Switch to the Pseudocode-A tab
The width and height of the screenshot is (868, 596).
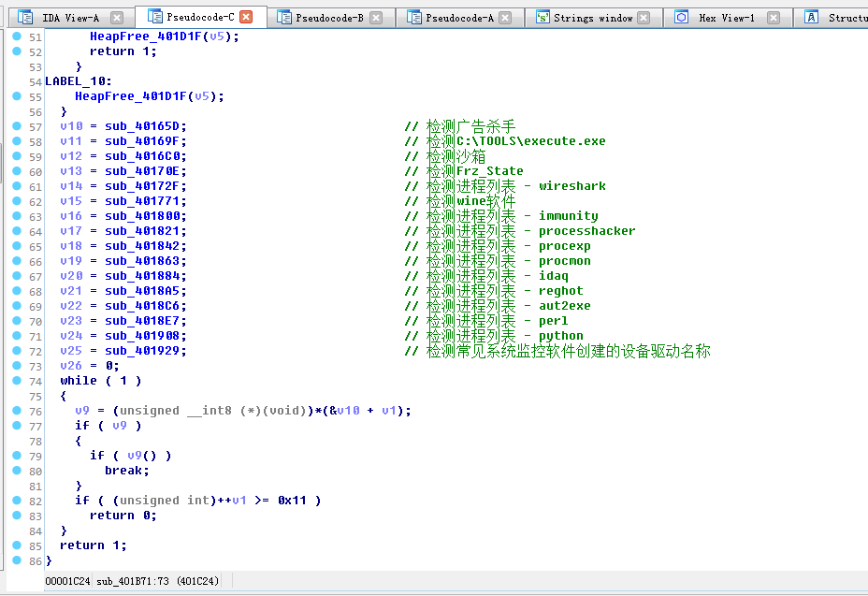459,18
